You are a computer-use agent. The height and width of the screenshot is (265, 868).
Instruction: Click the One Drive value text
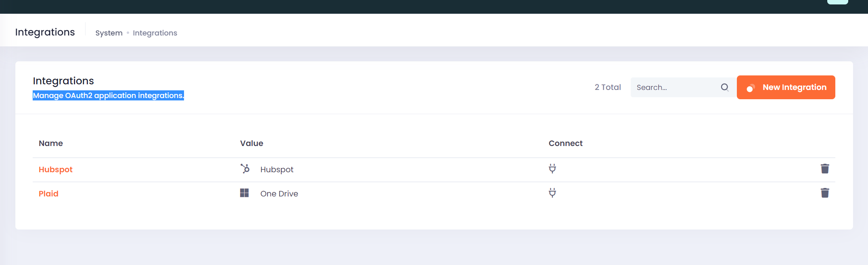click(x=279, y=194)
